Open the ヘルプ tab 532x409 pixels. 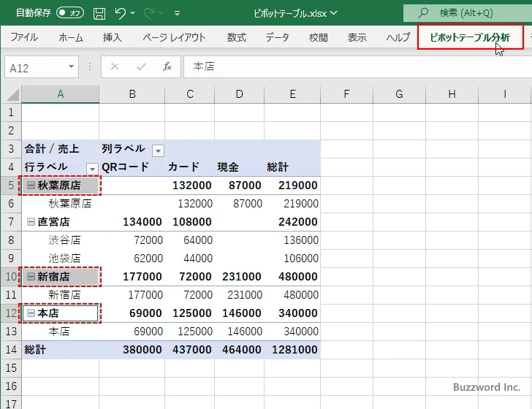point(398,37)
